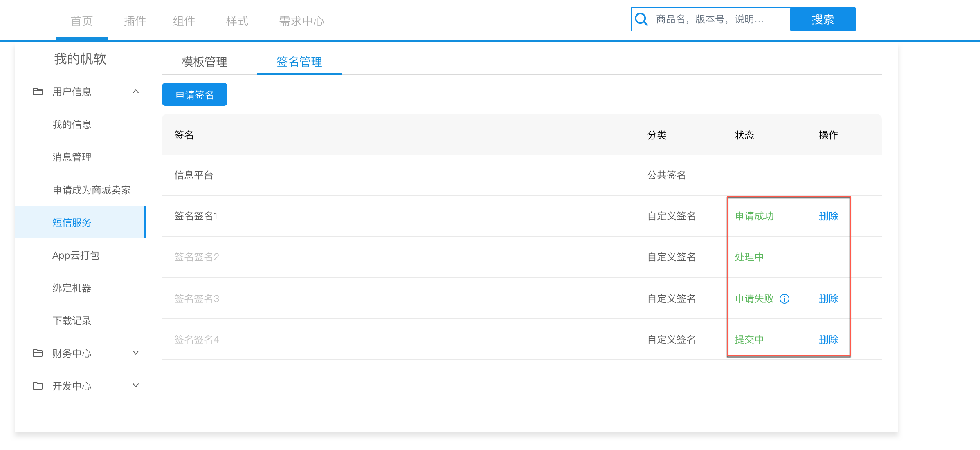This screenshot has width=980, height=450.
Task: Click the 财务中心 folder icon
Action: coord(38,353)
